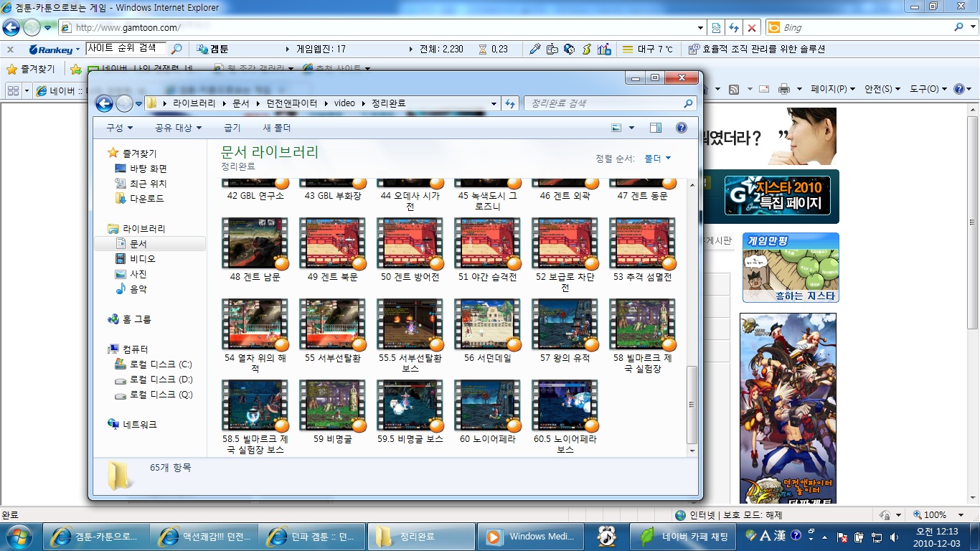Open the 56 서던데일 video thumbnail

pos(487,325)
